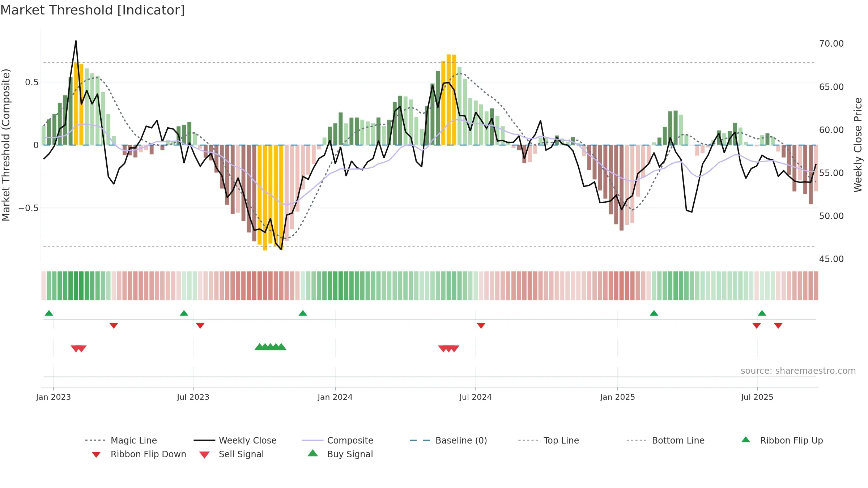Click the 0.5 composite axis label
Viewport: 868px width, 488px height.
click(32, 82)
